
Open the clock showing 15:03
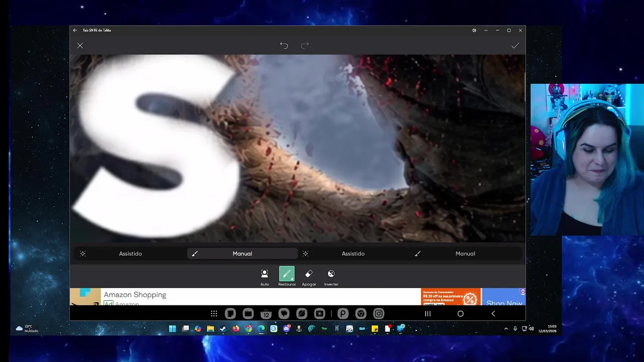pos(547,329)
